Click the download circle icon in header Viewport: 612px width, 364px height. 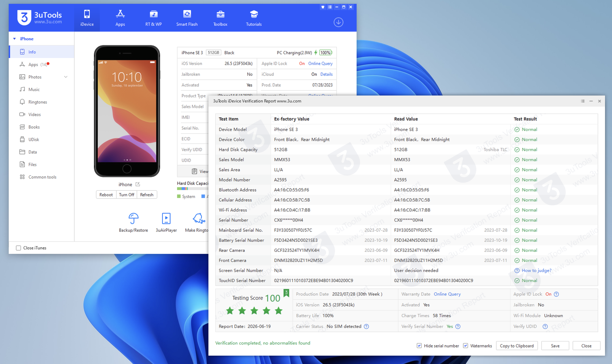[338, 22]
